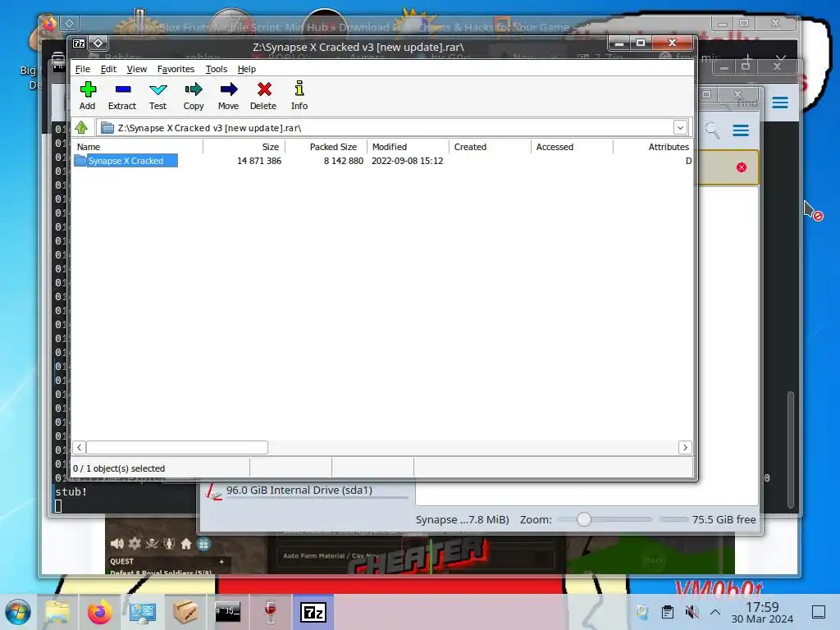Click the red error close icon in notification bar

pos(742,167)
